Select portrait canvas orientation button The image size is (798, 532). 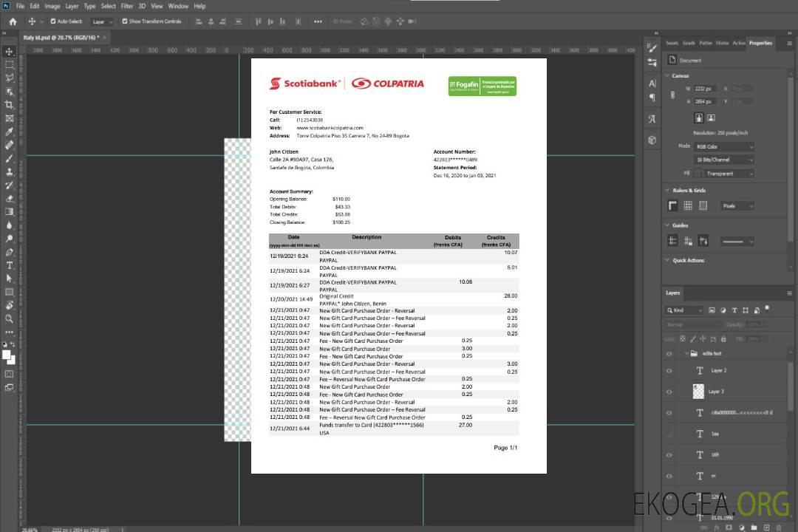point(699,118)
